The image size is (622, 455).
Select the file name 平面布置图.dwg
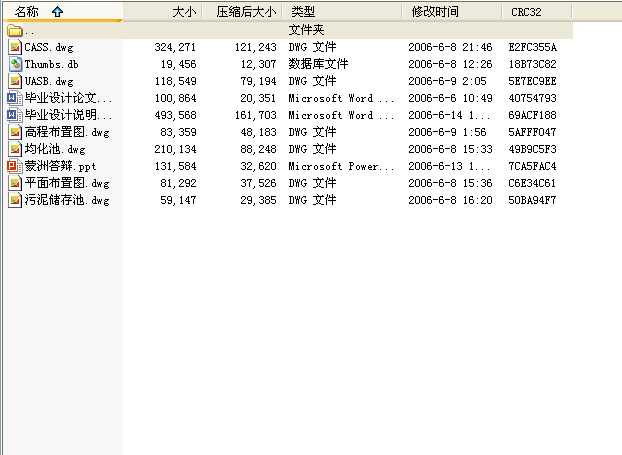(67, 183)
